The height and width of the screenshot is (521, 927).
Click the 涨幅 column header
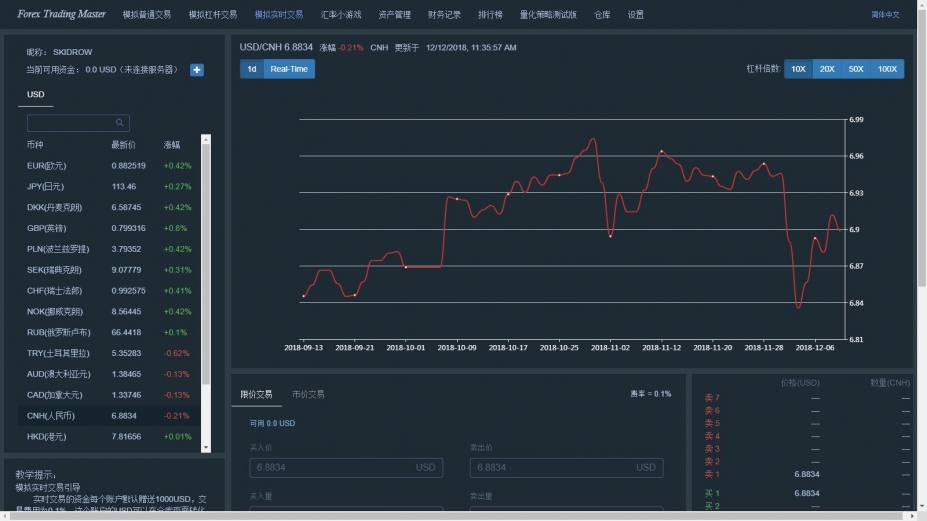(x=172, y=145)
